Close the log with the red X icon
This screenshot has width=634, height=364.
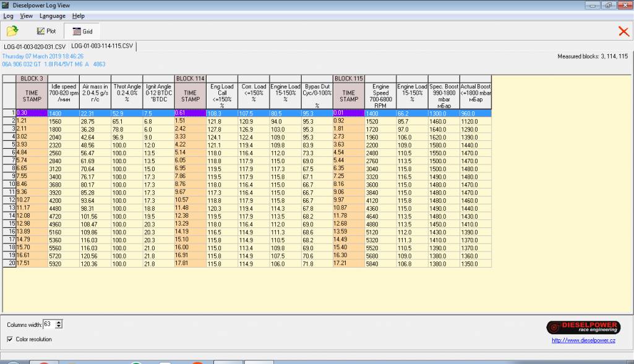click(623, 32)
